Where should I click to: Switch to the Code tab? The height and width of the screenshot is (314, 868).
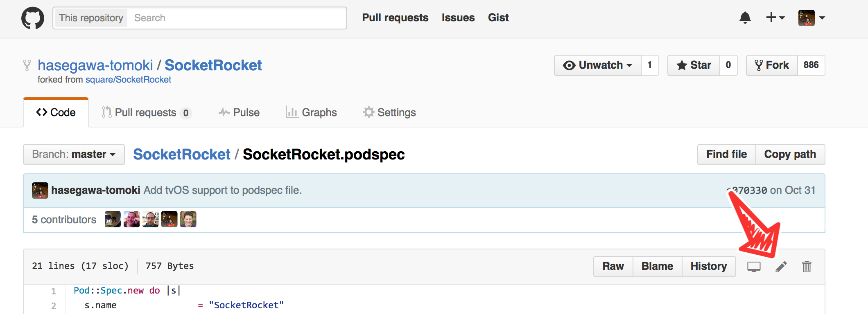coord(56,112)
